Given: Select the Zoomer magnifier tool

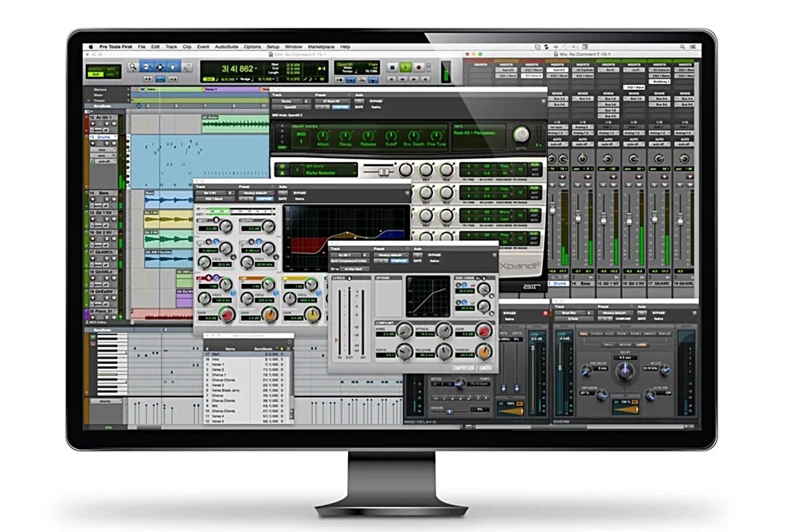Looking at the screenshot, I should pyautogui.click(x=133, y=66).
